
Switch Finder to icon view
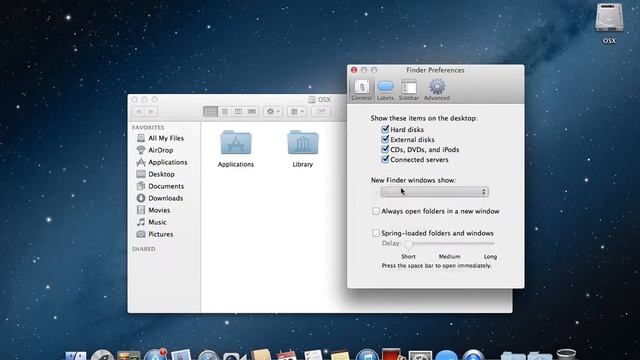pos(211,111)
